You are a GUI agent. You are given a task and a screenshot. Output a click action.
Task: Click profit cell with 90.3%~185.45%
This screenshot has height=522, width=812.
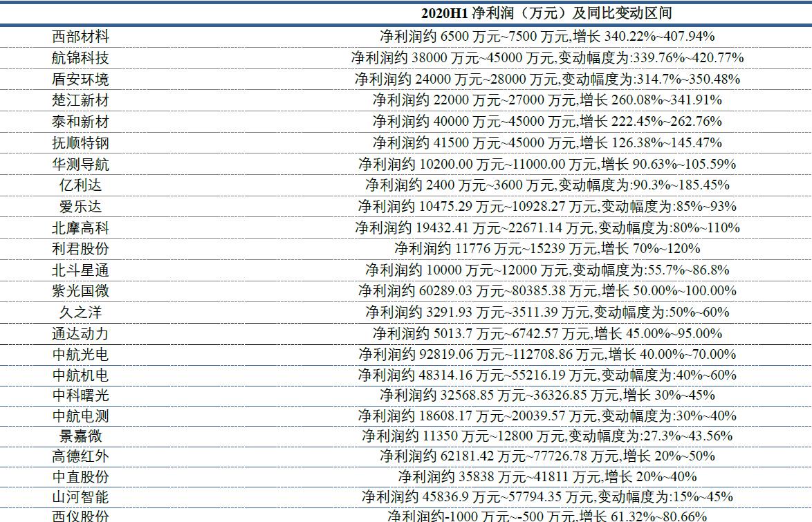547,185
